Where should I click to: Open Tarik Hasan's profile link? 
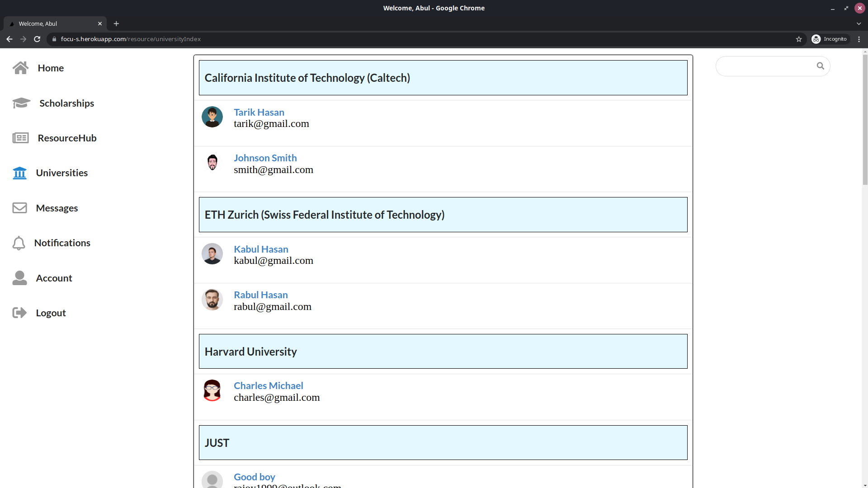259,112
